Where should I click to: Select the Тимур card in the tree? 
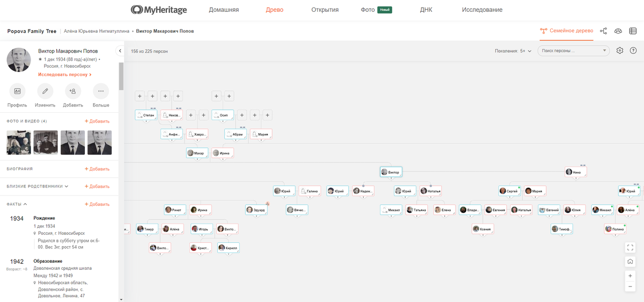click(147, 229)
